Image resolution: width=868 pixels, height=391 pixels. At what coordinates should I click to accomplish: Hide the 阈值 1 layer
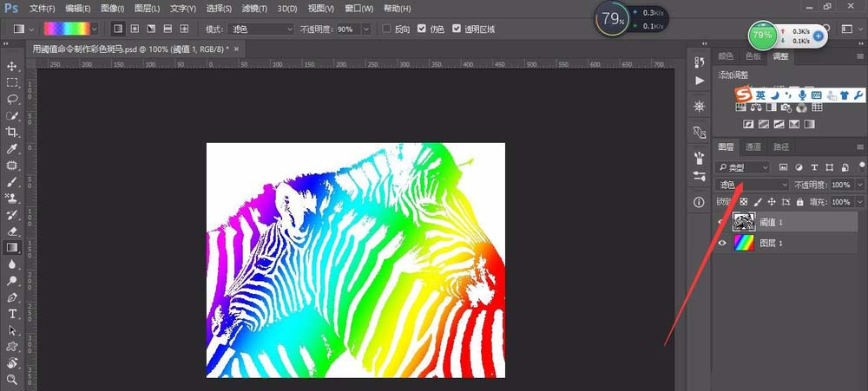coord(720,222)
